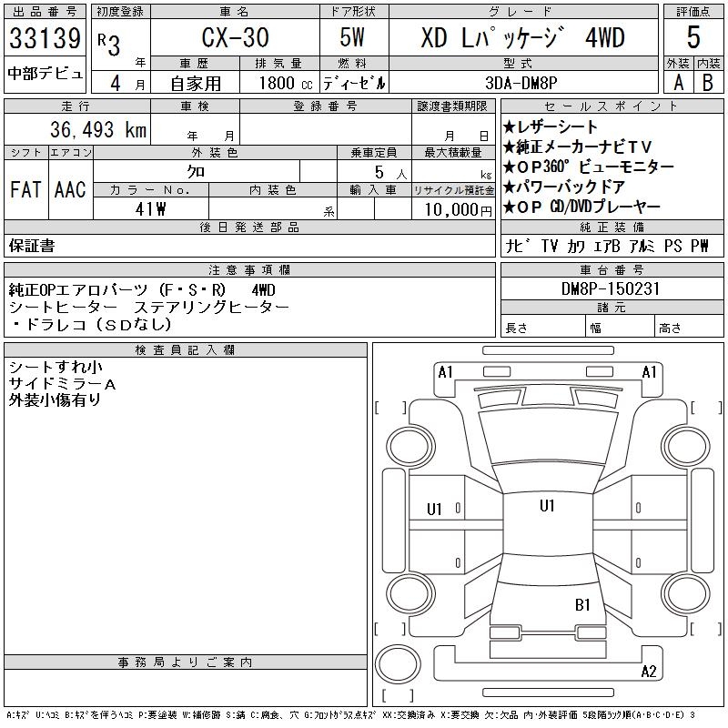
Task: Click the chassis number DM8P-150231
Action: 611,289
